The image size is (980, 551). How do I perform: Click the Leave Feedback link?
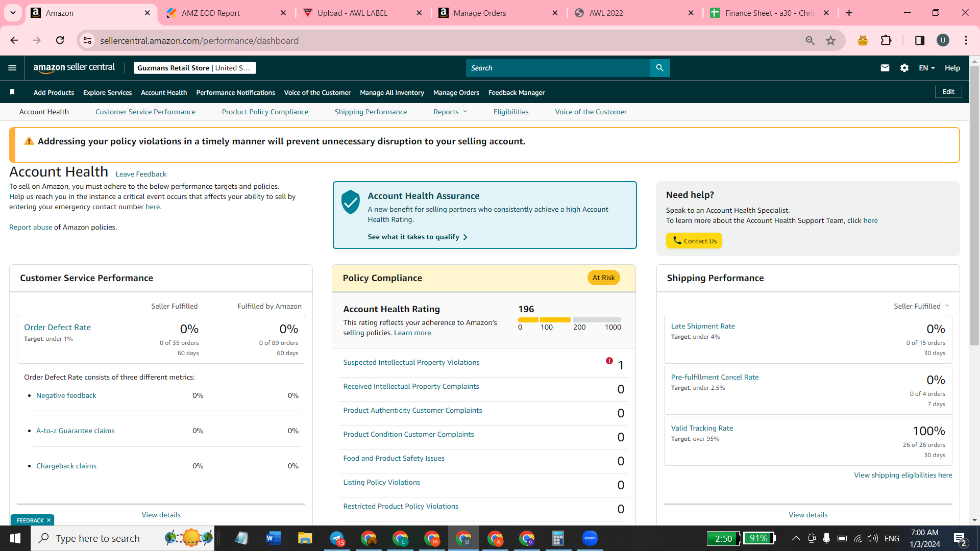141,174
